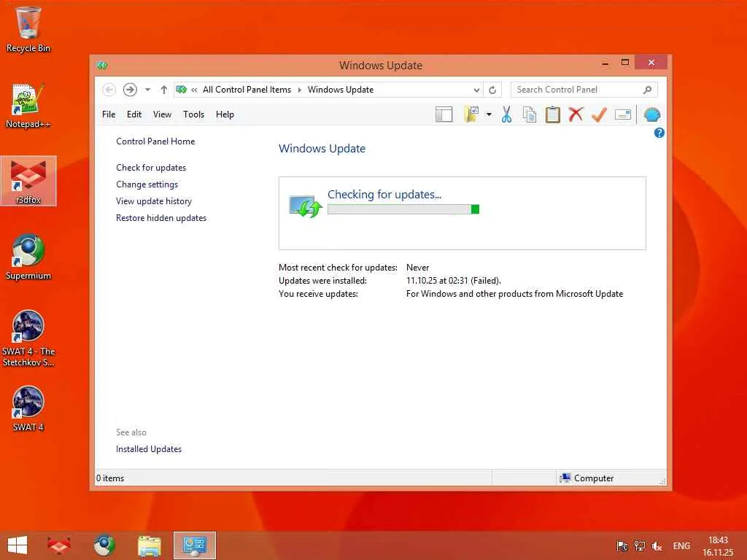Screen dimensions: 747x560
Task: Click the '11.10.25 at 02:31 (Failed).' text
Action: pyautogui.click(x=453, y=281)
